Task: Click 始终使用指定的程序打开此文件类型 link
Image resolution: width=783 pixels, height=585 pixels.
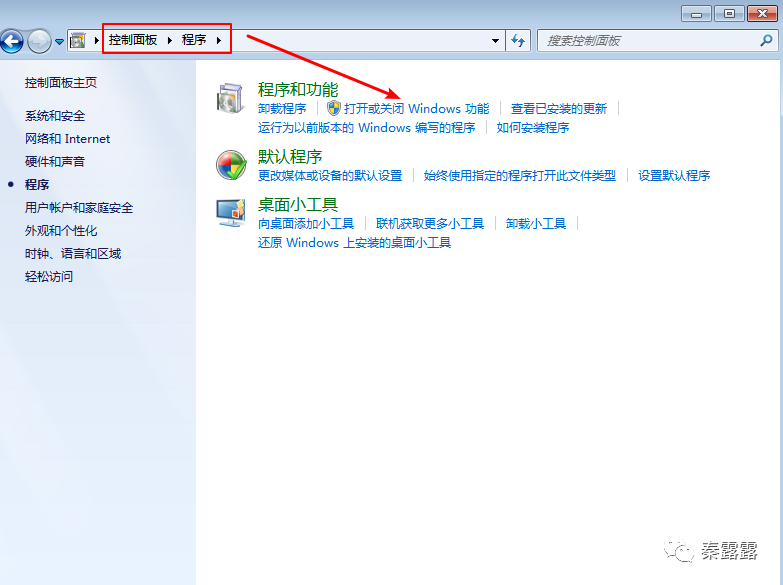Action: 520,176
